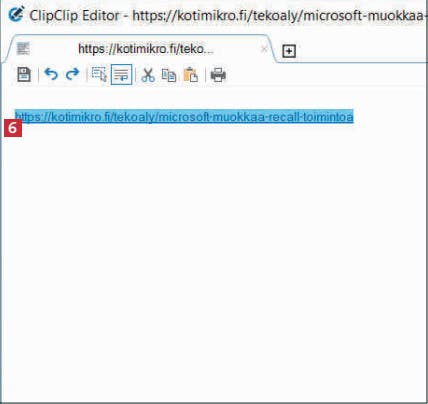This screenshot has width=428, height=404.
Task: Open a new tab with the plus button
Action: click(289, 51)
